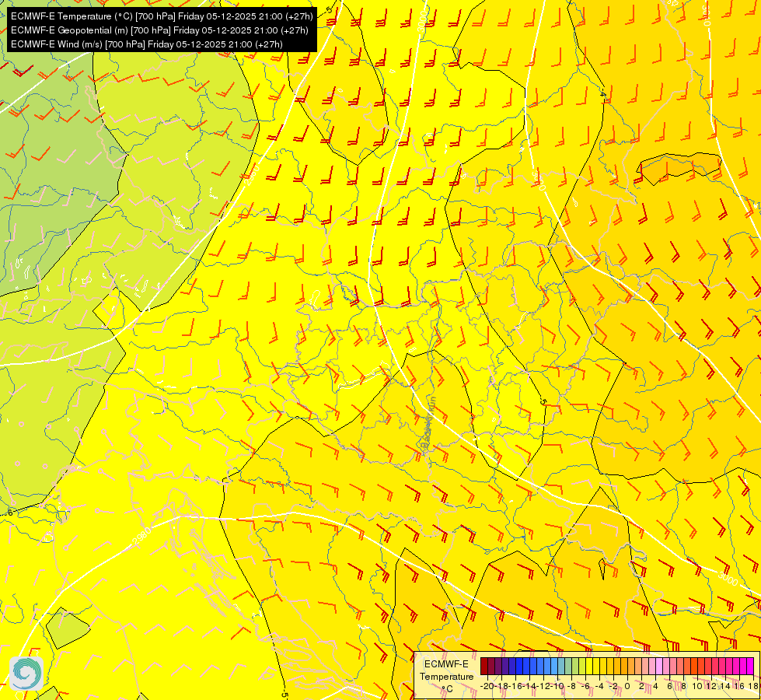Click the legend tick label 14
Screen dimensions: 761x700
[725, 686]
